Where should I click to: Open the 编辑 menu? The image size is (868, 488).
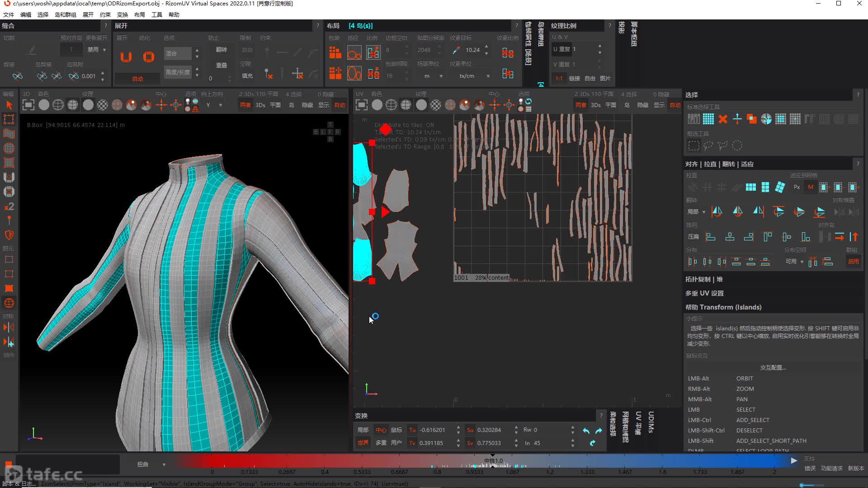26,14
